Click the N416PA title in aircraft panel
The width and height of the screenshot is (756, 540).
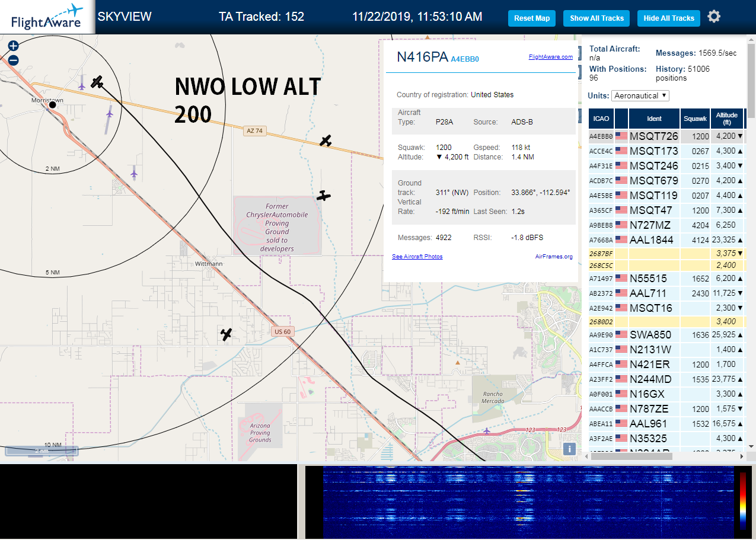[x=422, y=57]
